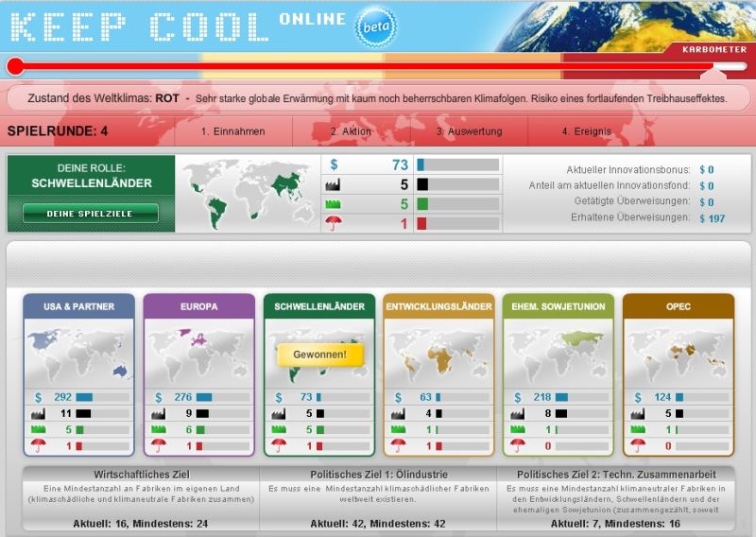Image resolution: width=756 pixels, height=537 pixels.
Task: Click the 124 money value on OPEC card
Action: tap(662, 397)
